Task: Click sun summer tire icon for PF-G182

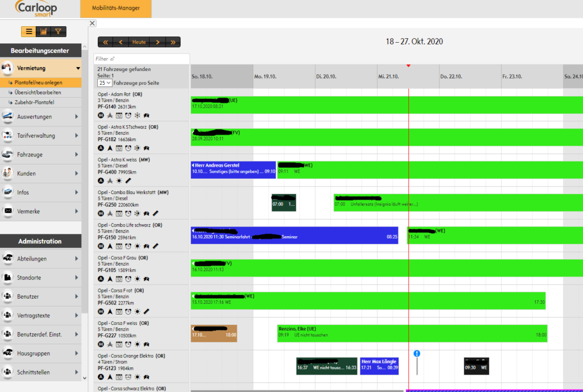Action: (137, 148)
